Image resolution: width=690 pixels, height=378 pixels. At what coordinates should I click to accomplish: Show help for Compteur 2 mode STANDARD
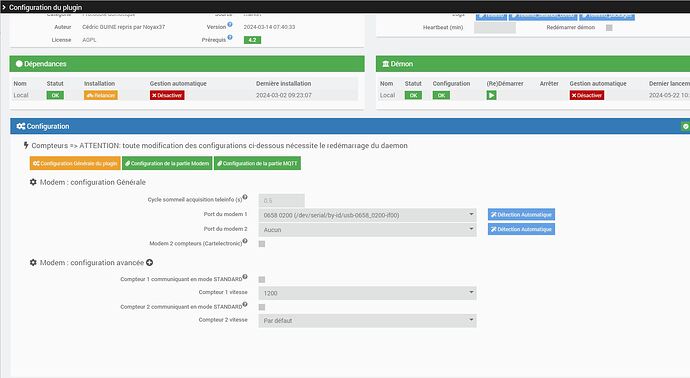pyautogui.click(x=245, y=304)
